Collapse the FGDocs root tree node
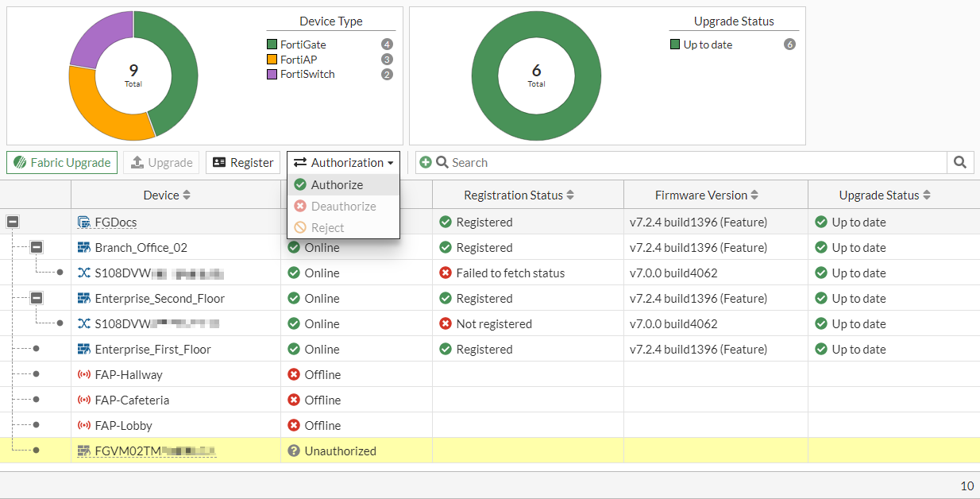Image resolution: width=980 pixels, height=499 pixels. pyautogui.click(x=13, y=222)
